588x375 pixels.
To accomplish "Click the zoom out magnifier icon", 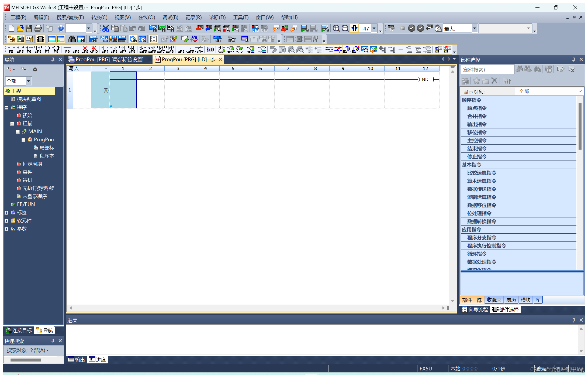I will point(345,28).
